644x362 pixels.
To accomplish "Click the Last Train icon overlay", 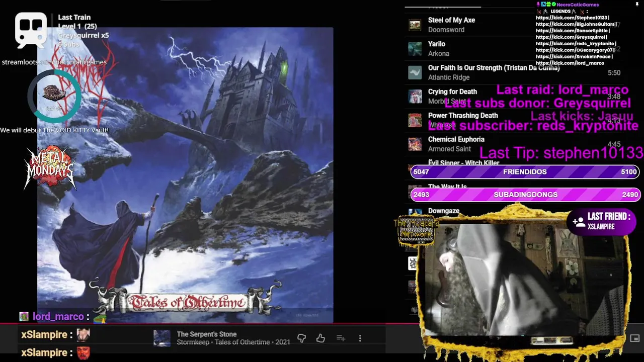I will point(31,29).
